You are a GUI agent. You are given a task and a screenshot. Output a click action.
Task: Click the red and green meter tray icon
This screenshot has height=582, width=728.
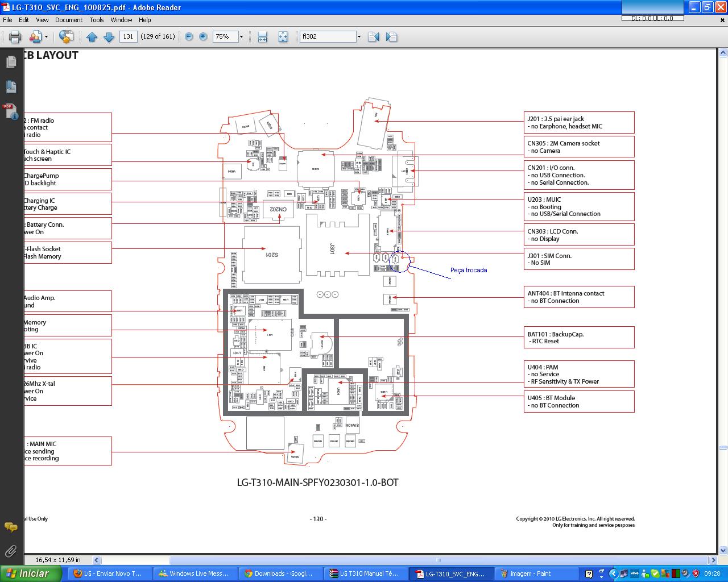(676, 573)
